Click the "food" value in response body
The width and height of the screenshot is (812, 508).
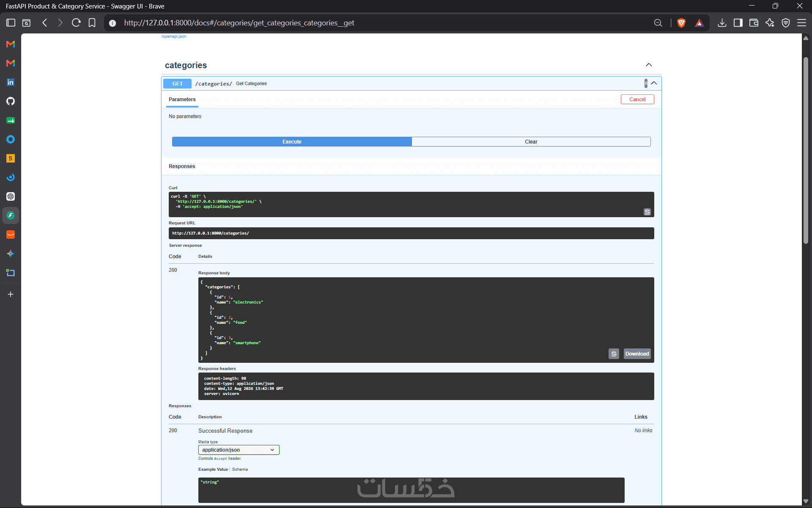pyautogui.click(x=240, y=323)
